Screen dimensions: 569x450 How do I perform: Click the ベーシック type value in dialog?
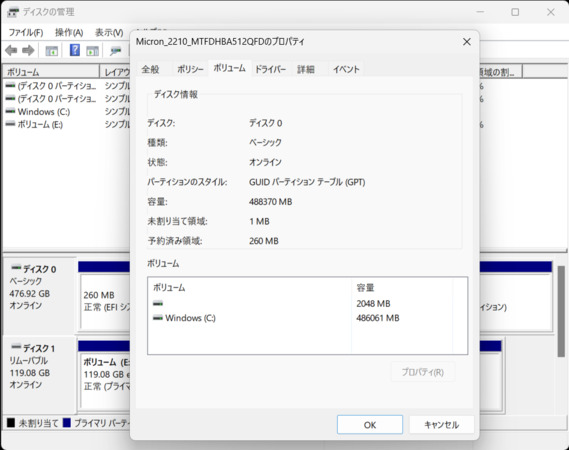click(x=265, y=143)
